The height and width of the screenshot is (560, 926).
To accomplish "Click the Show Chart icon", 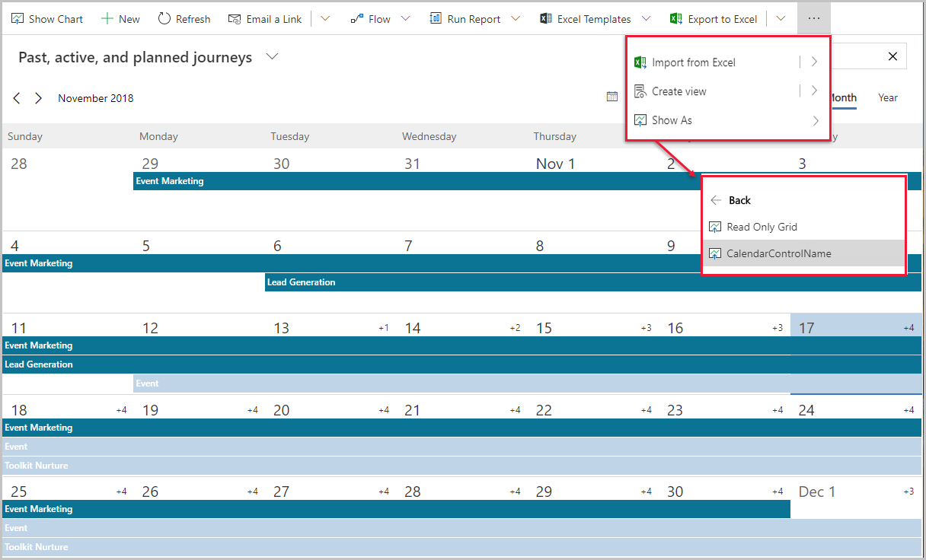I will tap(17, 19).
